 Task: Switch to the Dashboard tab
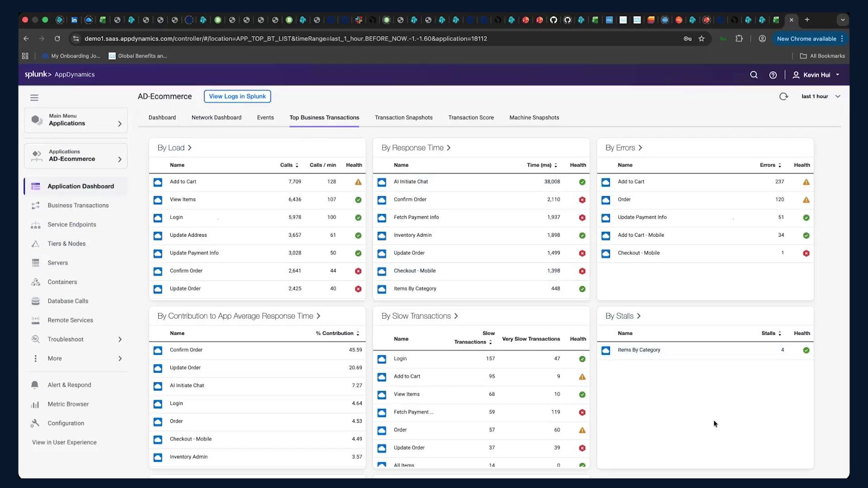162,117
